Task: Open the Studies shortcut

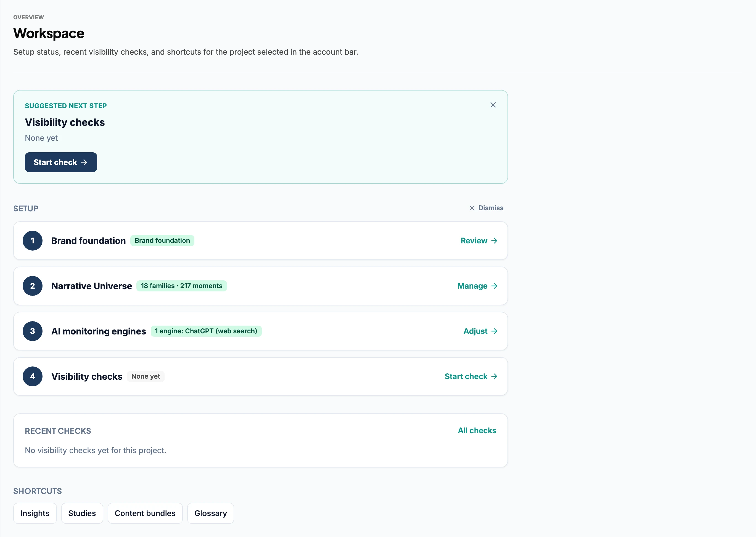Action: coord(82,513)
